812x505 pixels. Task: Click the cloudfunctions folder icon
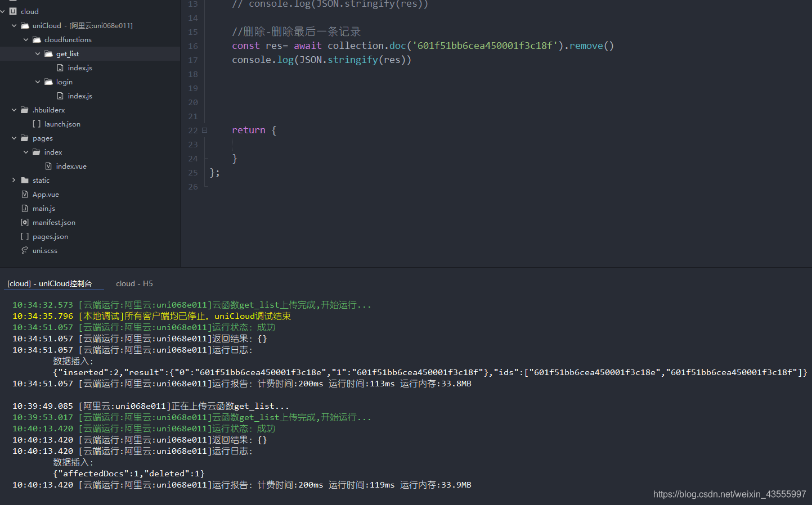[x=37, y=39]
